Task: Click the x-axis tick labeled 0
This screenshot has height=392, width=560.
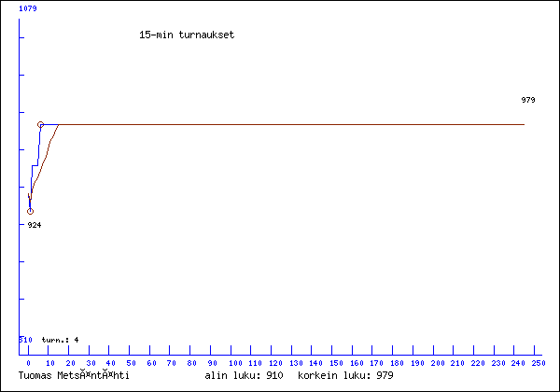Action: tap(29, 362)
